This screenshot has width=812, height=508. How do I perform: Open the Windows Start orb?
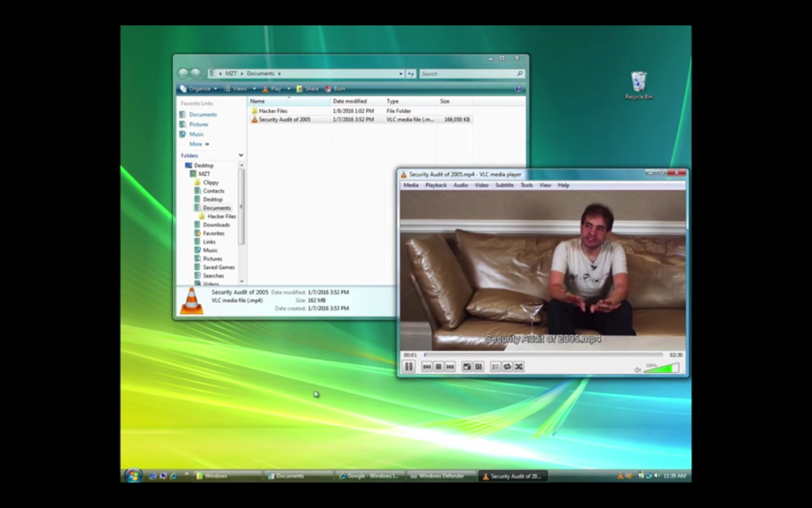pos(133,476)
